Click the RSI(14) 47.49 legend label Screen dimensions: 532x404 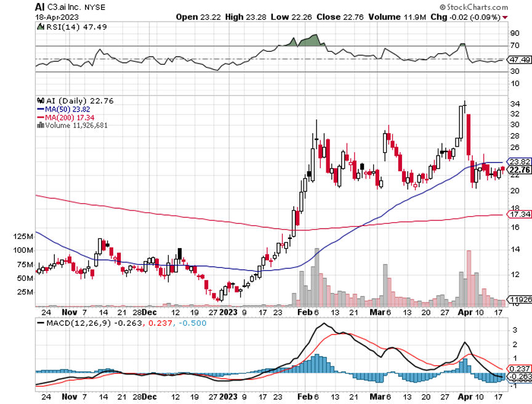pyautogui.click(x=77, y=27)
